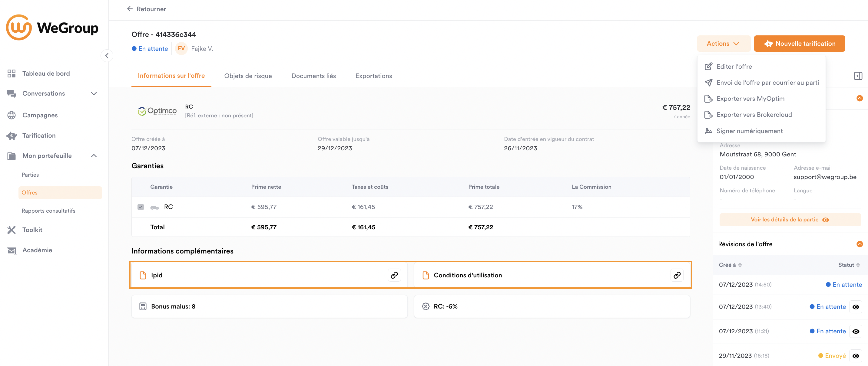
Task: Switch to Informations sur l'offre tab
Action: tap(171, 76)
